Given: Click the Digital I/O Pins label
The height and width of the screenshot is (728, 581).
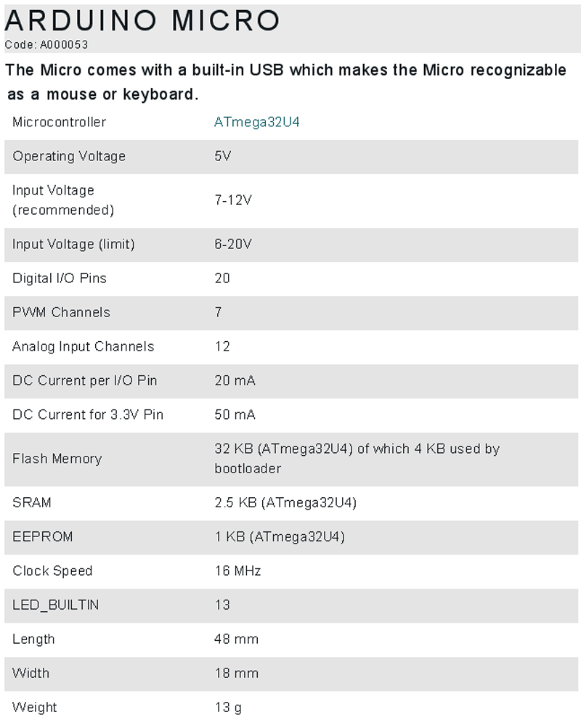Looking at the screenshot, I should tap(60, 278).
